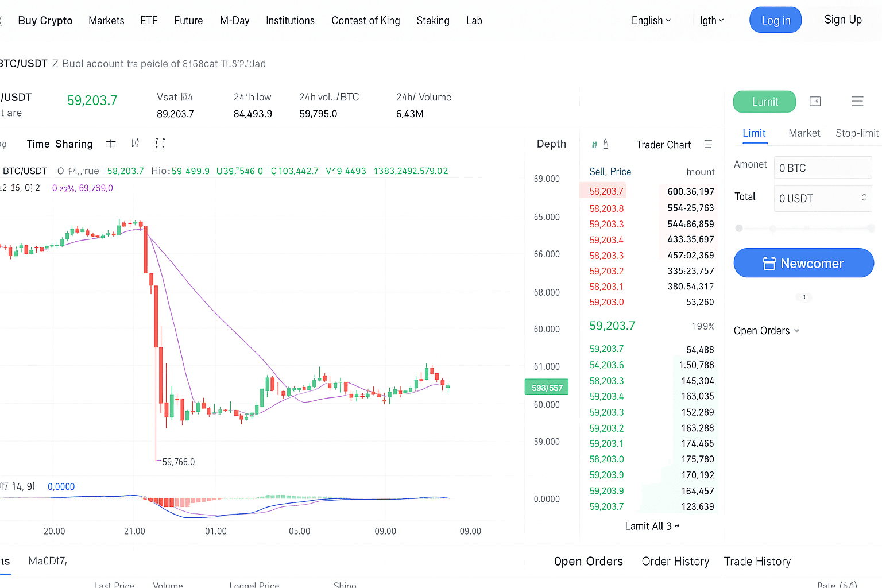
Task: Click the Last Price column header
Action: [114, 585]
